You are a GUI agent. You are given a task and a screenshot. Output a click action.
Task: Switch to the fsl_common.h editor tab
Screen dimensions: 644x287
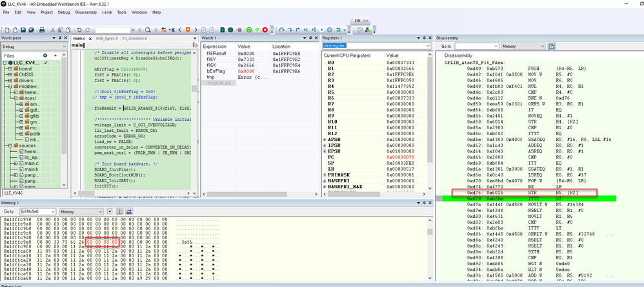click(x=135, y=38)
